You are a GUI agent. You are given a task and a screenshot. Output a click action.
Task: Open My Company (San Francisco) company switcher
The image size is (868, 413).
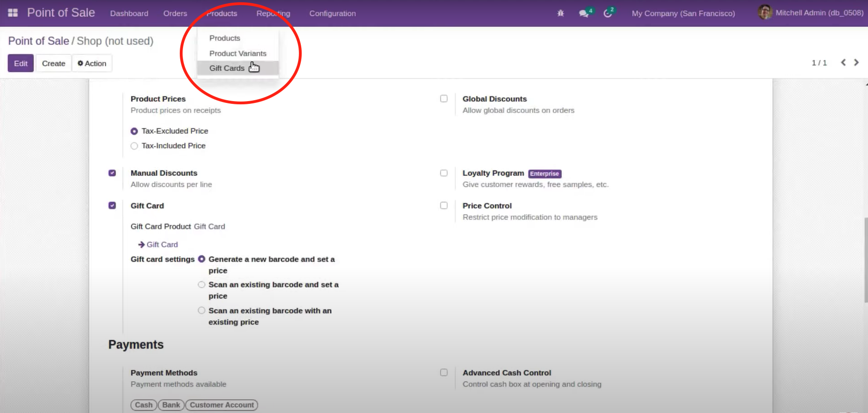(x=683, y=14)
